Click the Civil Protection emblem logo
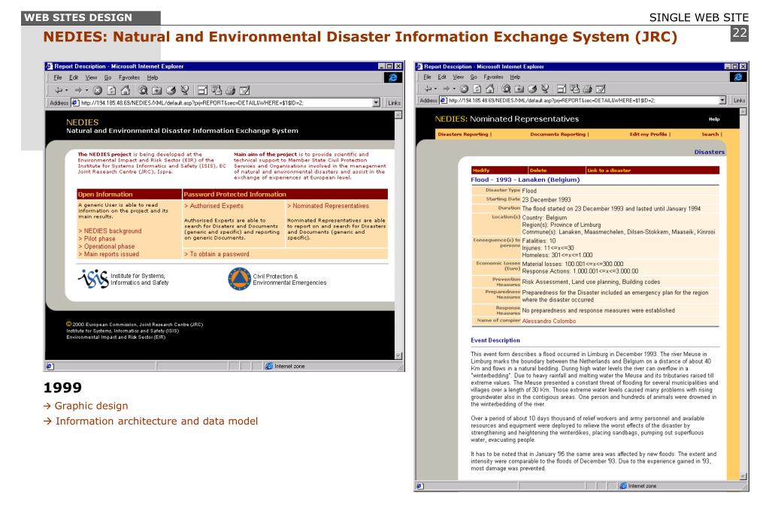Screen dimensions: 769x532 pyautogui.click(x=239, y=279)
